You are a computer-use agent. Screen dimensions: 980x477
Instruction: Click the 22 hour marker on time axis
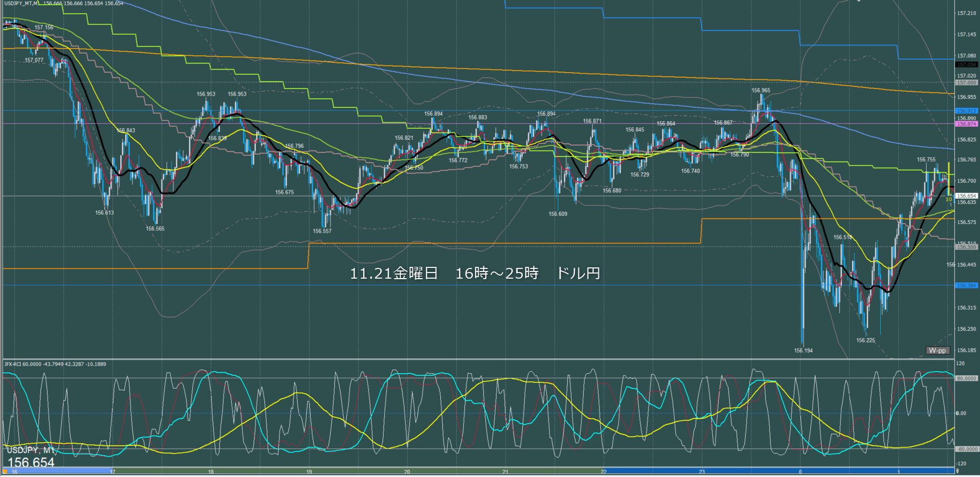(x=604, y=471)
